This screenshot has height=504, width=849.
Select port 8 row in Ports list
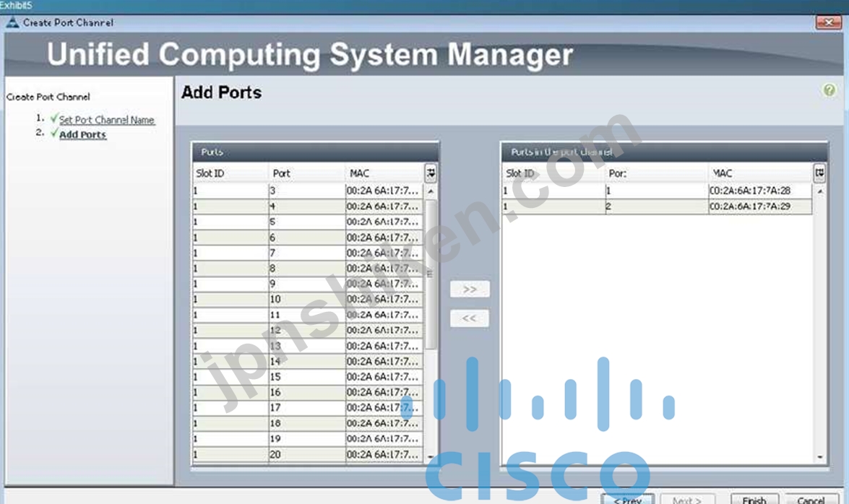tap(308, 269)
